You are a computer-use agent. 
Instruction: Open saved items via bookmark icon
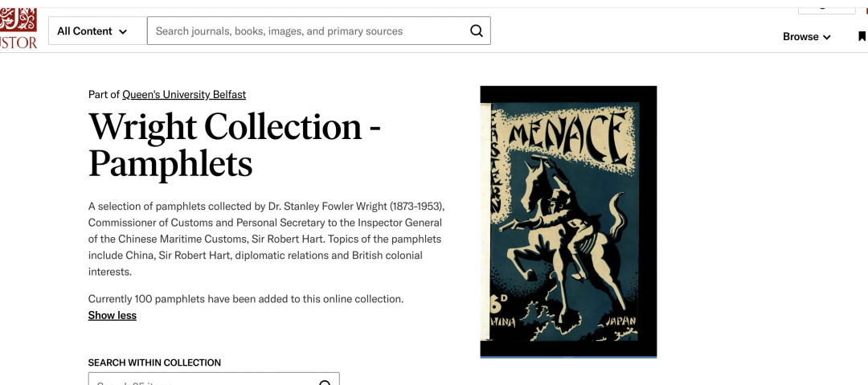(862, 37)
